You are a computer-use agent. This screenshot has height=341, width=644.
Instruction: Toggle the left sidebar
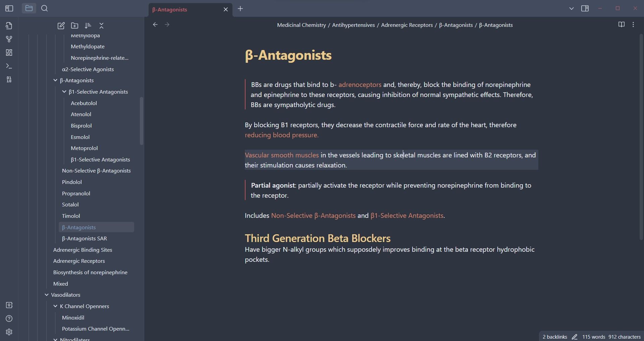[9, 8]
